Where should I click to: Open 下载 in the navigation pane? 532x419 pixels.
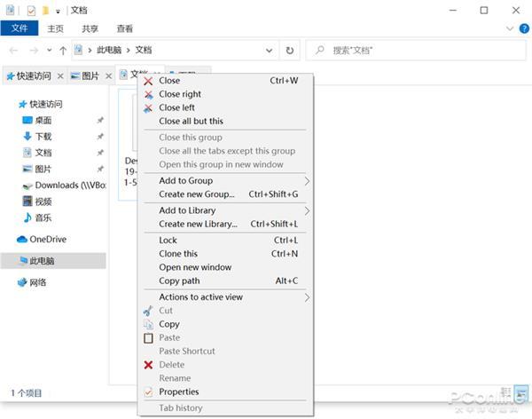(37, 137)
